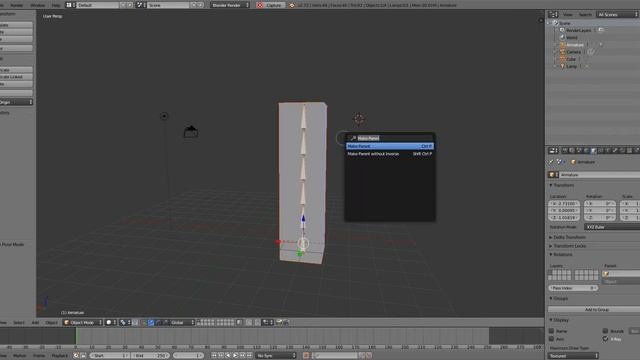Screen dimensions: 640x360
Task: Open the Add menu in 3D header
Action: pos(35,322)
